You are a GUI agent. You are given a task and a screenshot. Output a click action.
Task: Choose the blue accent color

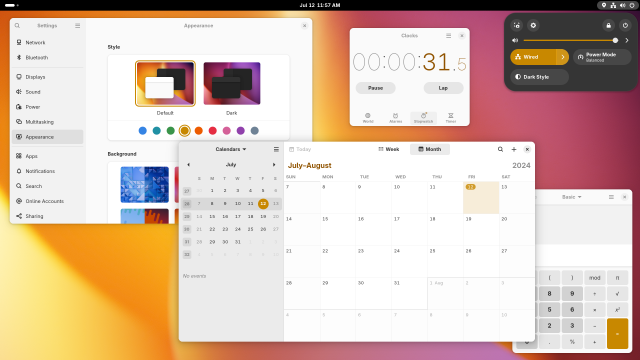[142, 131]
